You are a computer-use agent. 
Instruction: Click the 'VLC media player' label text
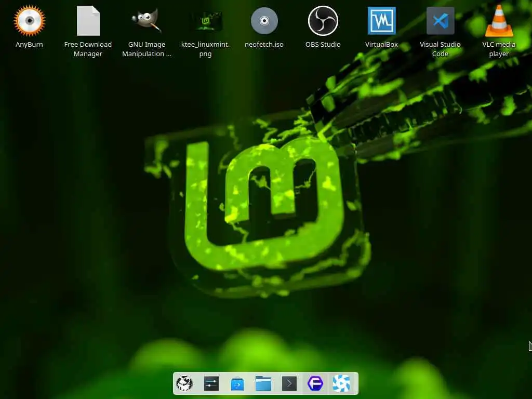[x=499, y=49]
